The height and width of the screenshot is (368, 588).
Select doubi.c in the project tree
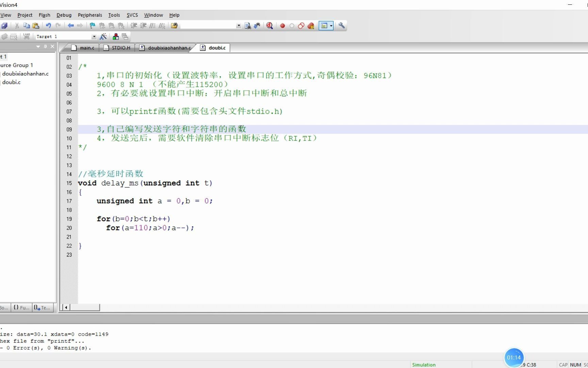point(11,82)
